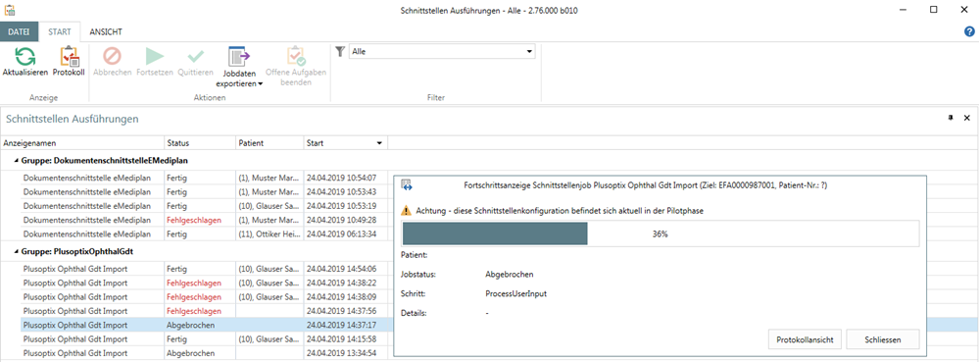Click the warning triangle icon in dialog
Image resolution: width=980 pixels, height=362 pixels.
pyautogui.click(x=407, y=211)
